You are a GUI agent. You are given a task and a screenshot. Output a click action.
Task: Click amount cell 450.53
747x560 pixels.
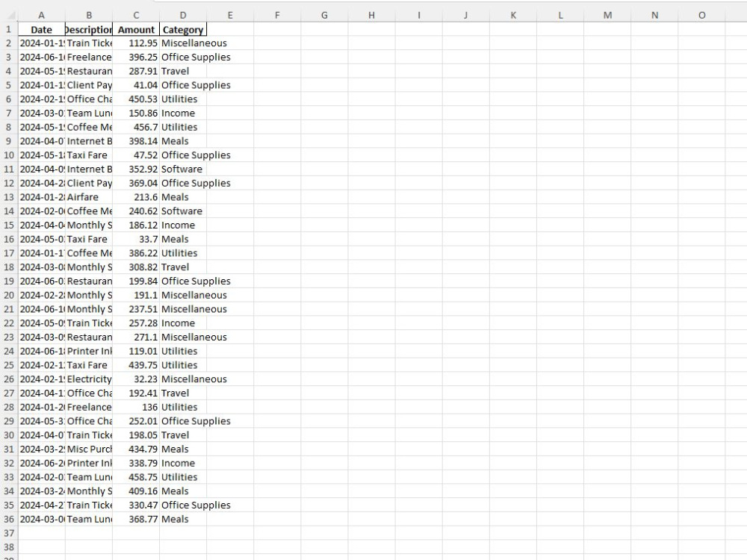click(136, 99)
